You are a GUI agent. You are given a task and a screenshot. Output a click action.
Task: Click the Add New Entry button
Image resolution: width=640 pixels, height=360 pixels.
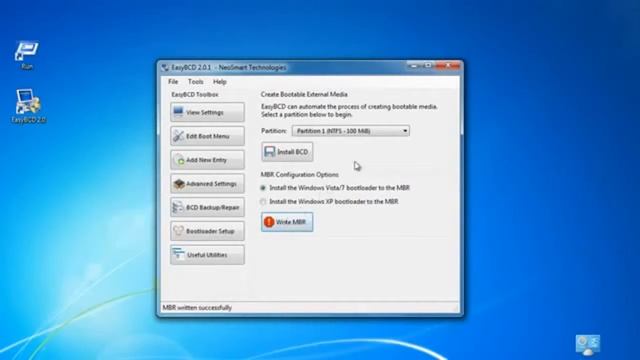click(x=207, y=160)
